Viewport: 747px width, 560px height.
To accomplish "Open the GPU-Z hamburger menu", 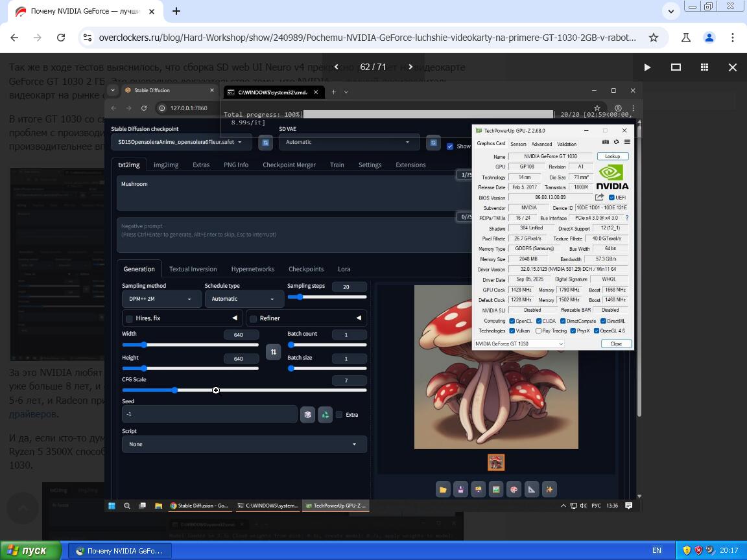I will click(627, 142).
